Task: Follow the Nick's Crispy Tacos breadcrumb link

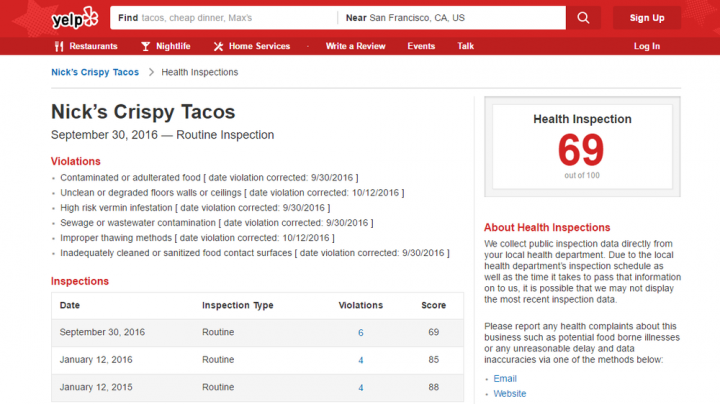Action: 95,72
